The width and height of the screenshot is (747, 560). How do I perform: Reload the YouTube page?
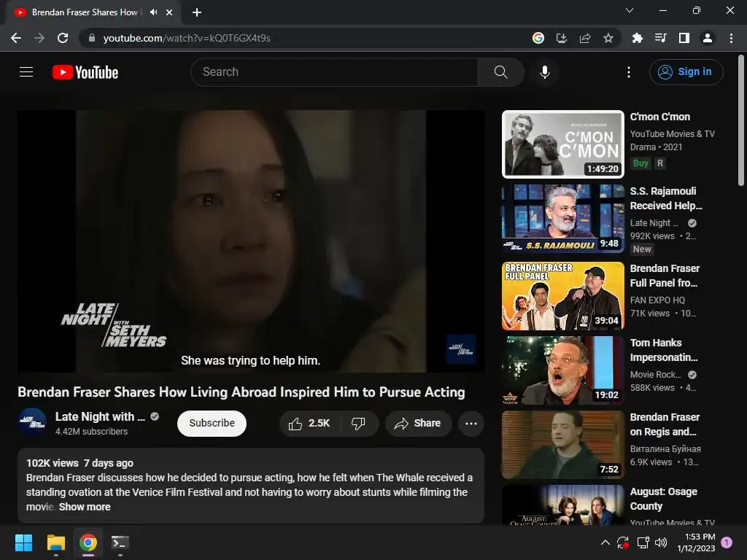coord(63,38)
